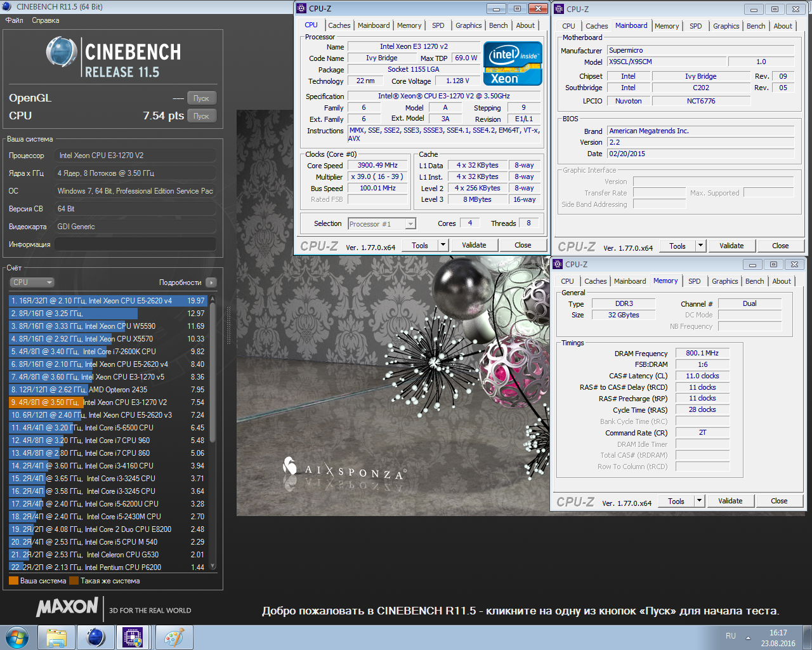Open SPD tab in Mainboard window
This screenshot has width=812, height=650.
pyautogui.click(x=696, y=26)
